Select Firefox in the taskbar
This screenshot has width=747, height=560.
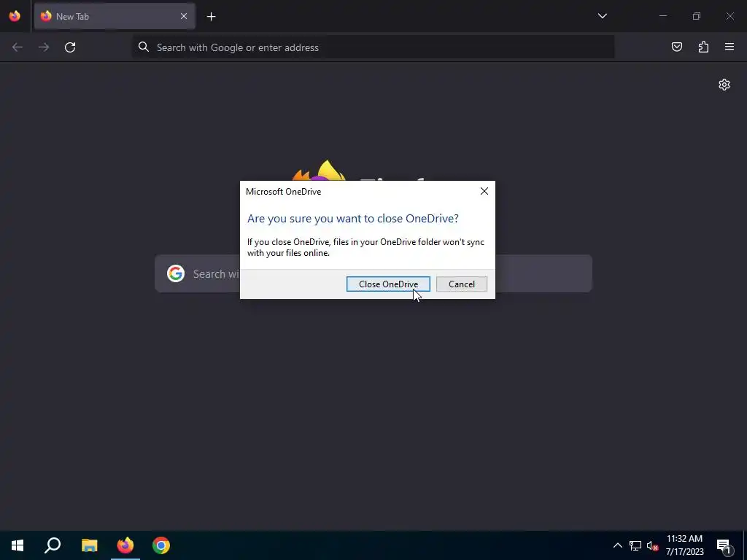click(x=125, y=545)
